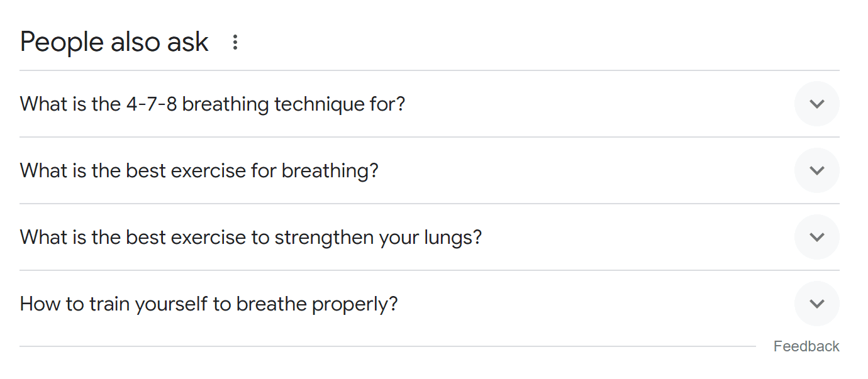868x379 pixels.
Task: Click the "People also ask" heading
Action: (x=114, y=42)
